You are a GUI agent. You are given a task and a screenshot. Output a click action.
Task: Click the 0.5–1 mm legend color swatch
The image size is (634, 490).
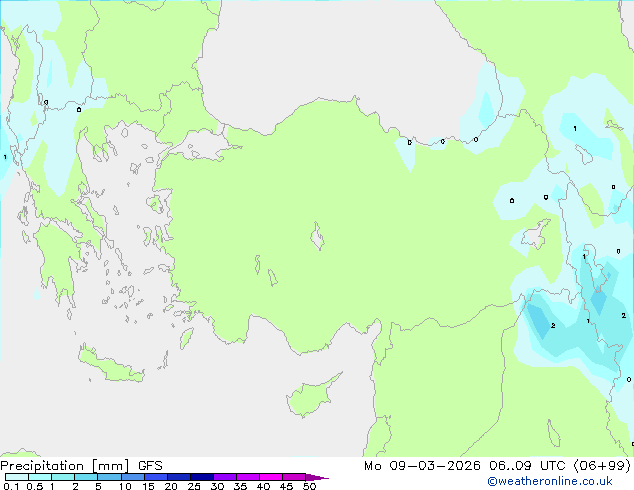(40, 477)
